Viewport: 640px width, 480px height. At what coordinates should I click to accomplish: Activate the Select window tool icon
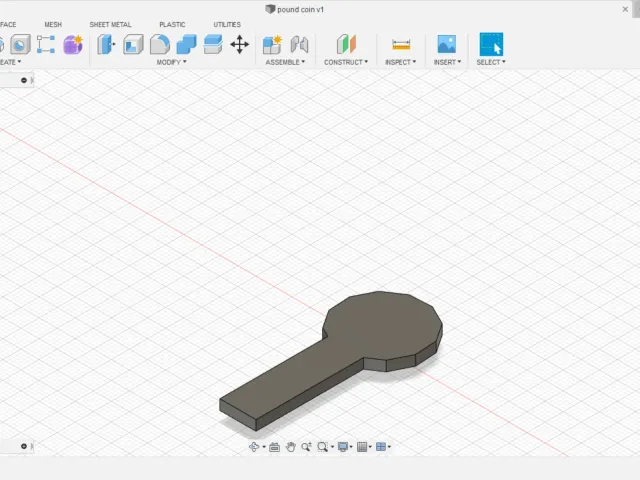pos(491,44)
